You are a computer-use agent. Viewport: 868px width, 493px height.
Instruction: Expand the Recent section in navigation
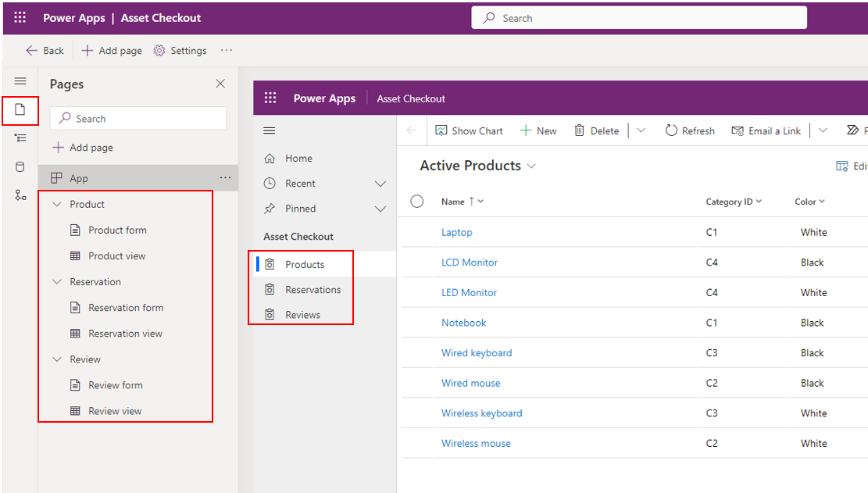(380, 184)
